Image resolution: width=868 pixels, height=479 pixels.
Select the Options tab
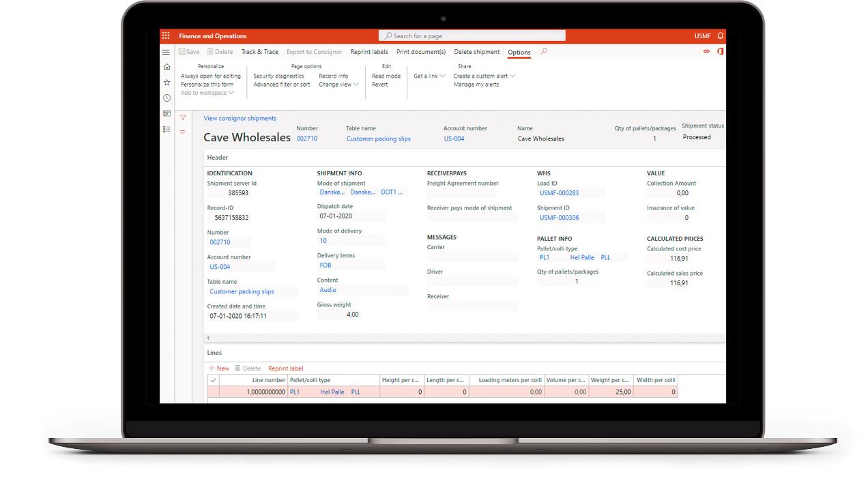(x=519, y=53)
